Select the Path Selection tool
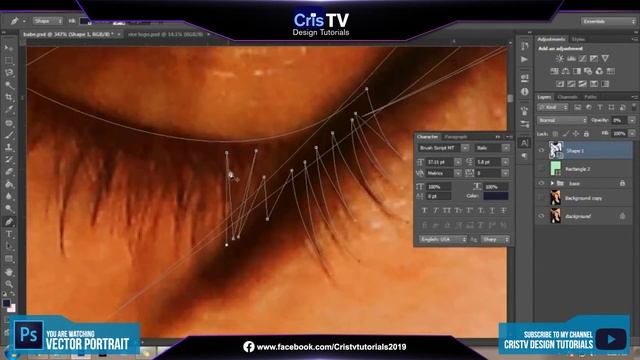640x360 pixels. [9, 247]
